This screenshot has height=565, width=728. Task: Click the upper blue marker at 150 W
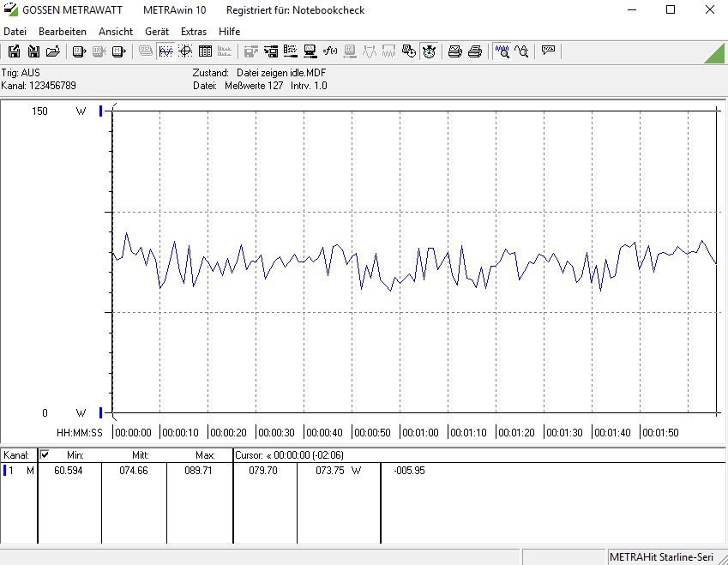pos(101,111)
